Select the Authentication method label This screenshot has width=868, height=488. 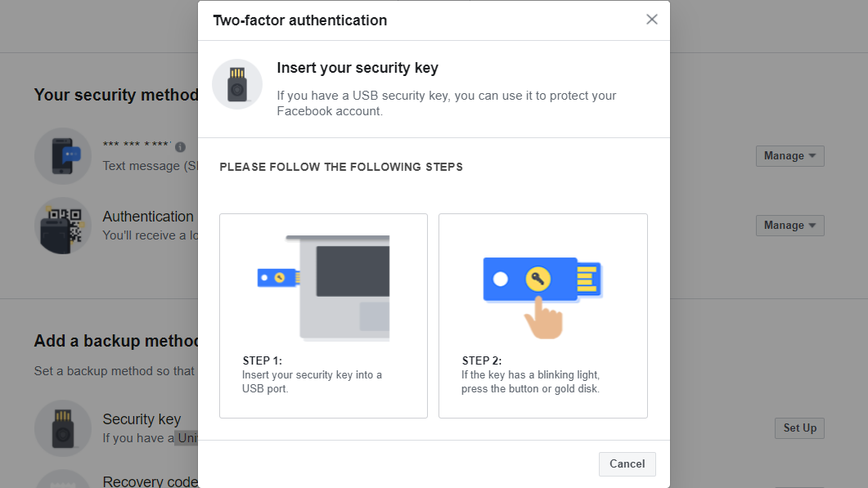148,217
